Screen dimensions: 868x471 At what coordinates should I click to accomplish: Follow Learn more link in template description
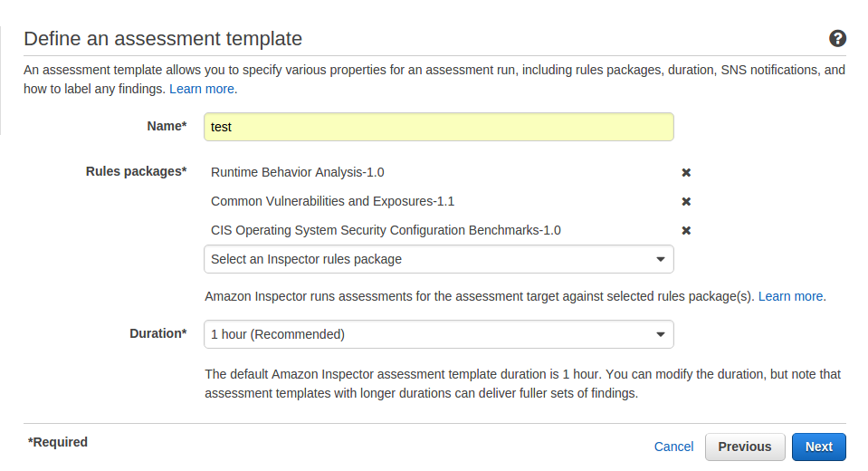[202, 89]
